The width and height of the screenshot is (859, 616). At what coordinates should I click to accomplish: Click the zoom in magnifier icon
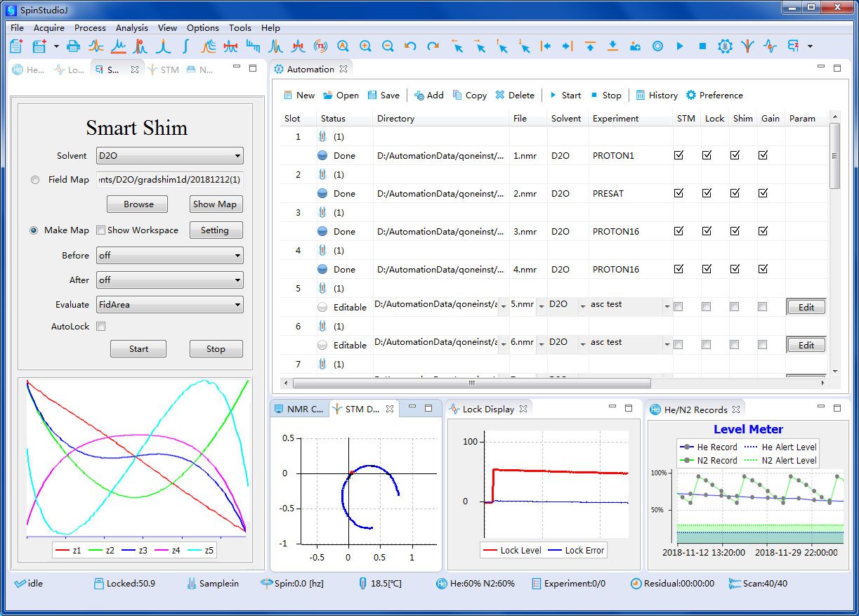(365, 46)
